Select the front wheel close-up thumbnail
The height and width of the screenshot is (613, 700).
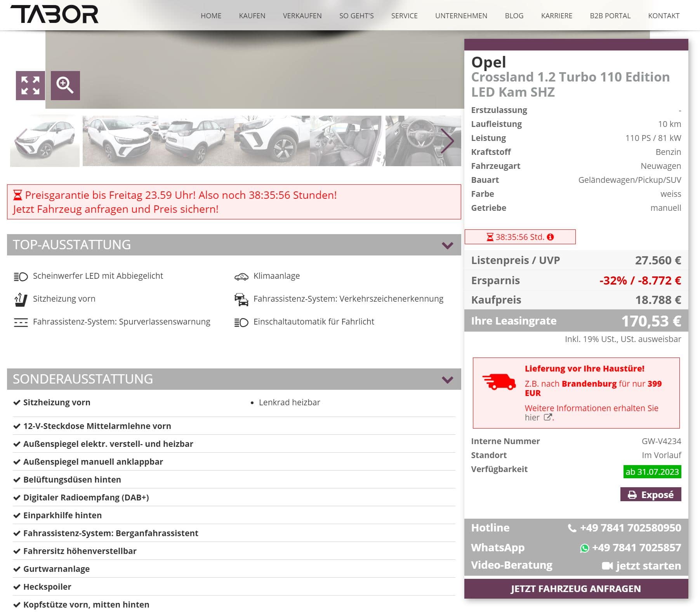(x=272, y=141)
